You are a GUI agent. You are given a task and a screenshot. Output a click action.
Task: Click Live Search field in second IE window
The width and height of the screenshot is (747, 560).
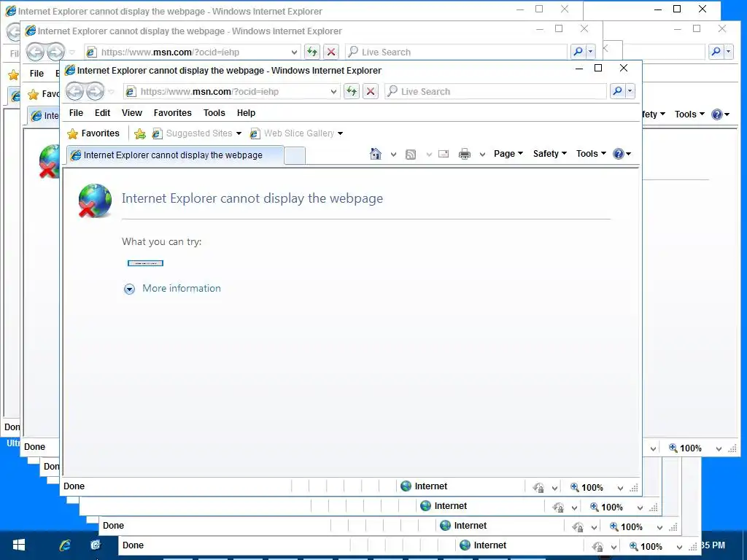tap(456, 52)
